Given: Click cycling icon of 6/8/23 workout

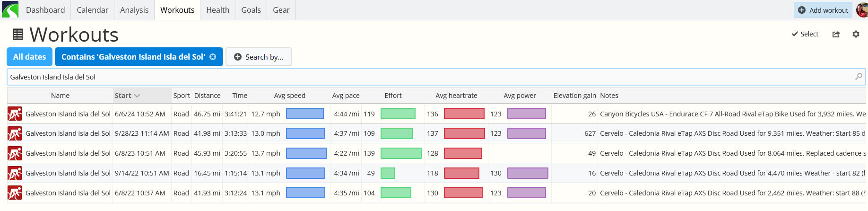Looking at the screenshot, I should tap(15, 153).
